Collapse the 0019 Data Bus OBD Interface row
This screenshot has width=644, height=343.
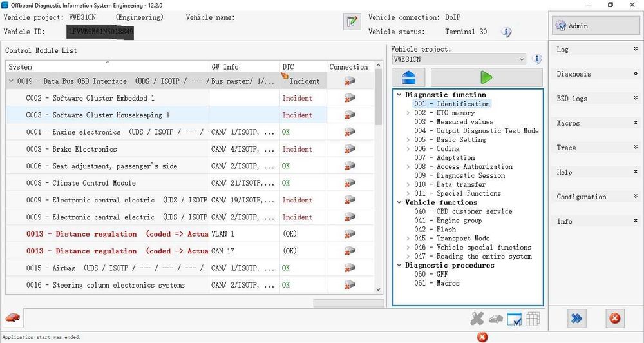(11, 81)
